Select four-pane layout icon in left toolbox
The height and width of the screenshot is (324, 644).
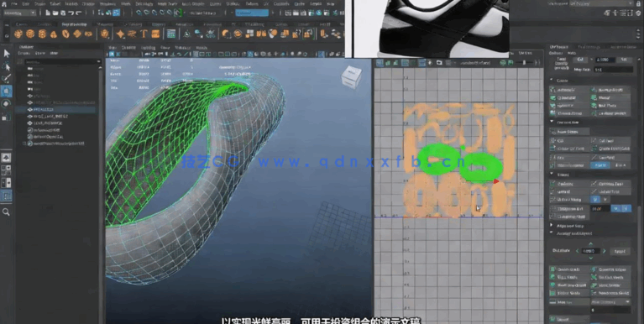pyautogui.click(x=7, y=170)
